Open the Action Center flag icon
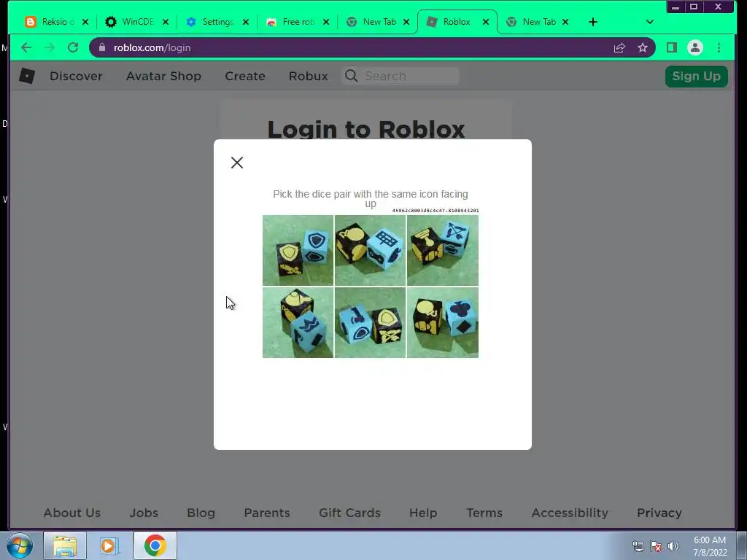The image size is (747, 560). pyautogui.click(x=656, y=546)
